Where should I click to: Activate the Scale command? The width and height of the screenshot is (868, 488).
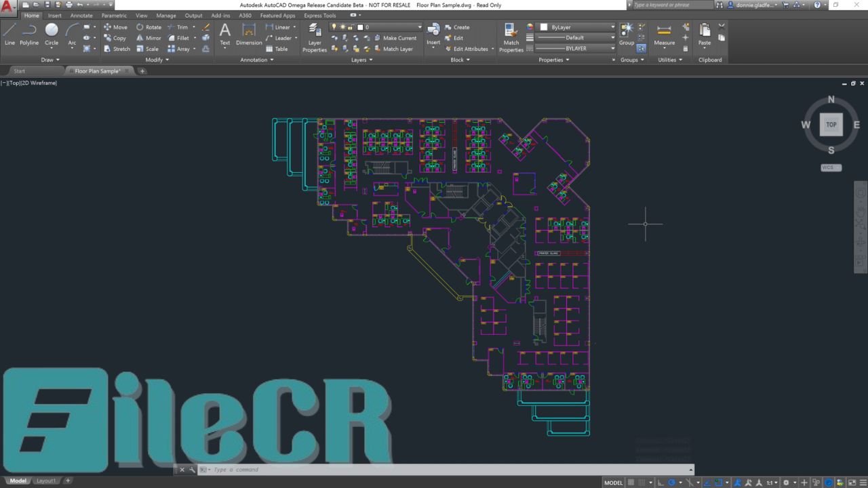(147, 49)
